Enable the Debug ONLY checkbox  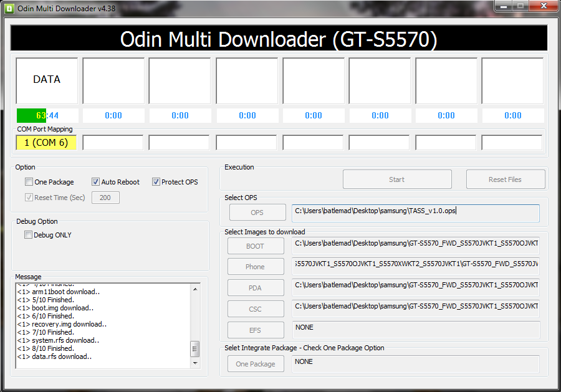point(28,234)
